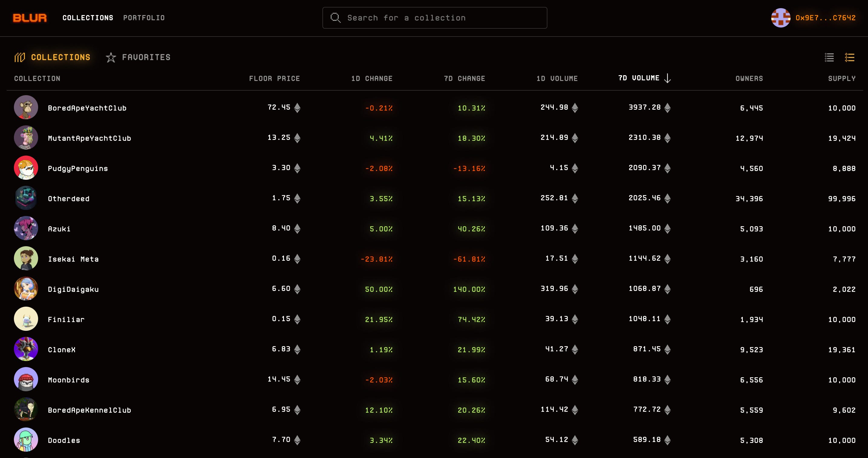Click ETH icon beside Doodles floor 7.70
Image resolution: width=868 pixels, height=458 pixels.
297,440
